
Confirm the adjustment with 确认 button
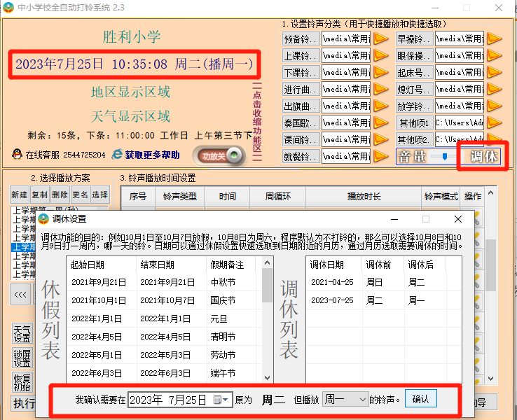tap(420, 399)
